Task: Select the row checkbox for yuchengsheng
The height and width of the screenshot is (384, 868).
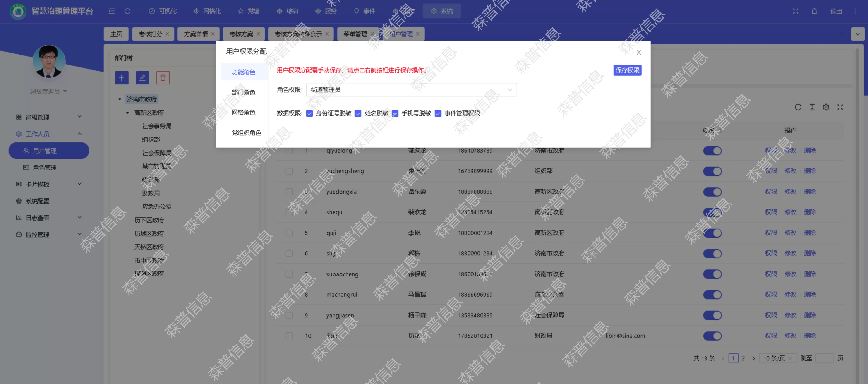Action: click(289, 171)
